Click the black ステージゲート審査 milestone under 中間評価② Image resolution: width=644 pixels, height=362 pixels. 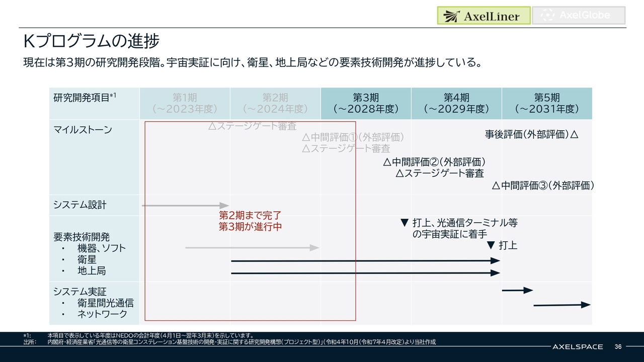click(440, 173)
